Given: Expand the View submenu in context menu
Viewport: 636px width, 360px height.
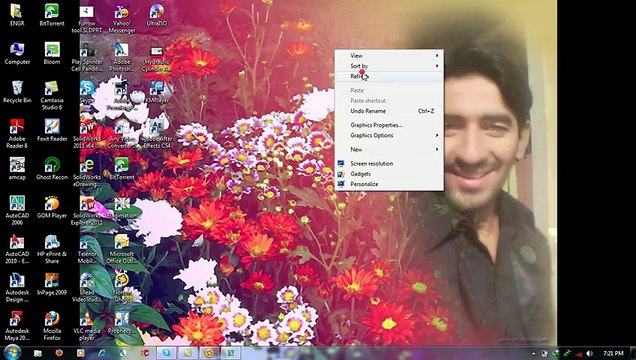Looking at the screenshot, I should tap(389, 56).
